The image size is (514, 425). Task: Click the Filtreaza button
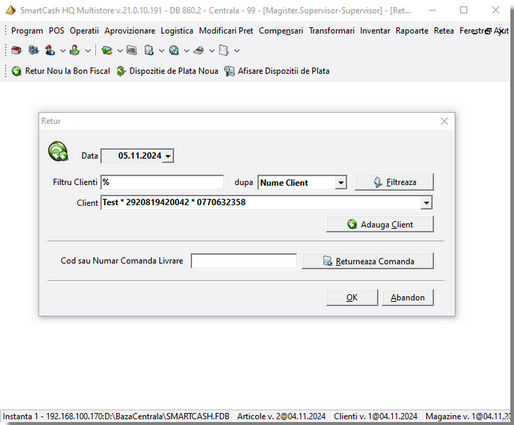[x=394, y=182]
